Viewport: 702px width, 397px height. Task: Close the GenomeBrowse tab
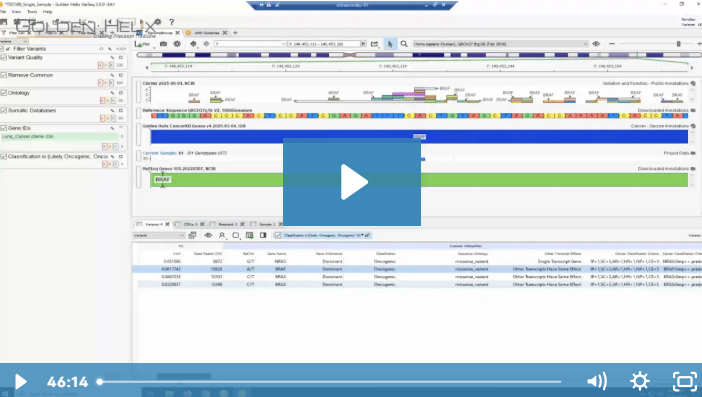coord(177,33)
